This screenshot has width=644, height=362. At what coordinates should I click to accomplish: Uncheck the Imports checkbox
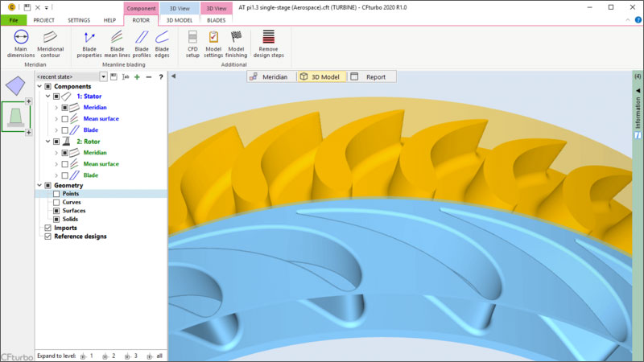(x=47, y=228)
